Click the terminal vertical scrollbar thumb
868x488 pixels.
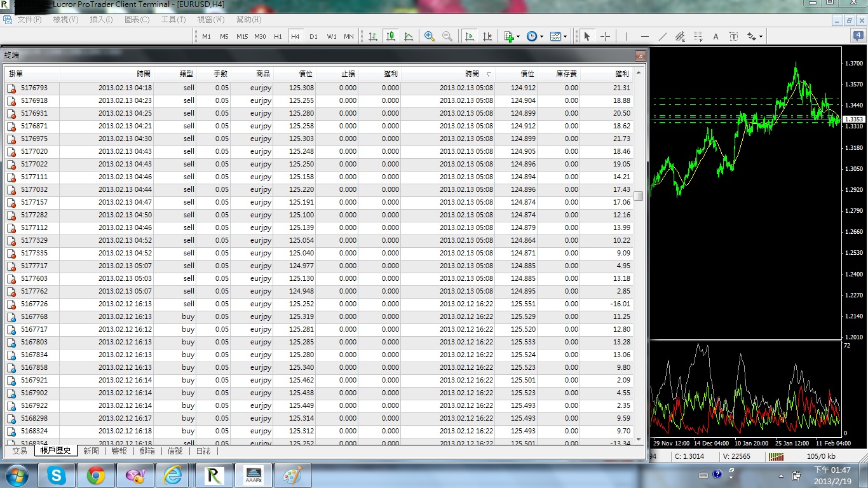(639, 196)
